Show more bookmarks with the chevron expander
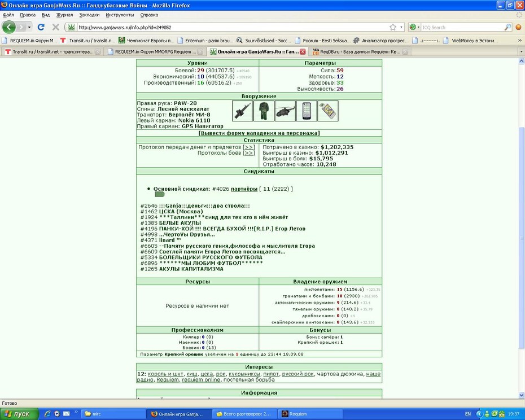 pos(520,41)
